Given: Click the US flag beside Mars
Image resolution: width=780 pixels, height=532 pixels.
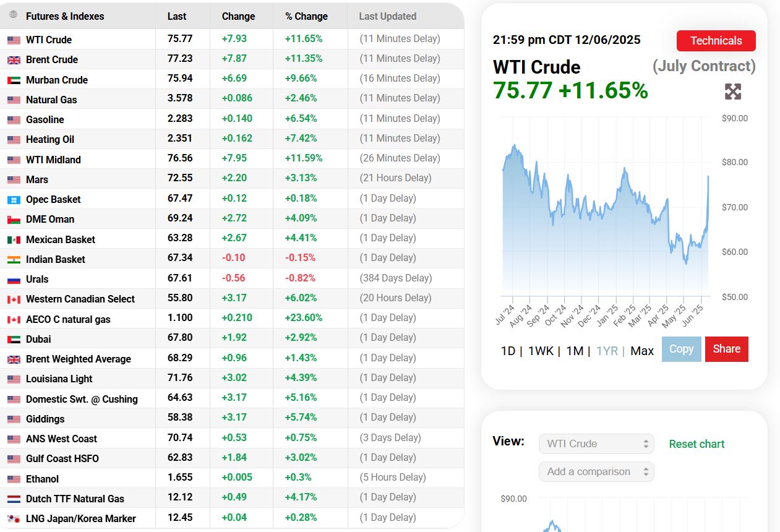Looking at the screenshot, I should [x=14, y=180].
